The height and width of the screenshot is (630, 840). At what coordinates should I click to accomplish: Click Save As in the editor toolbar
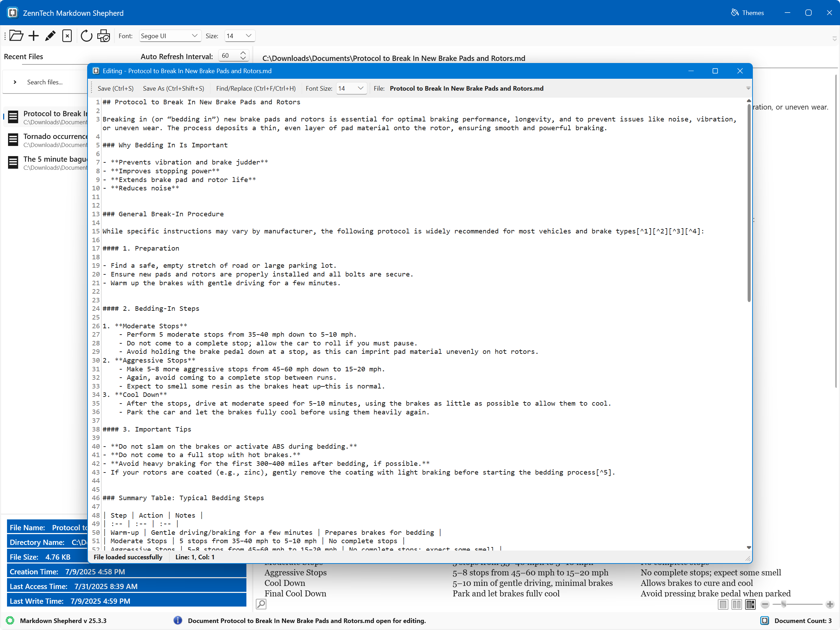click(x=173, y=88)
